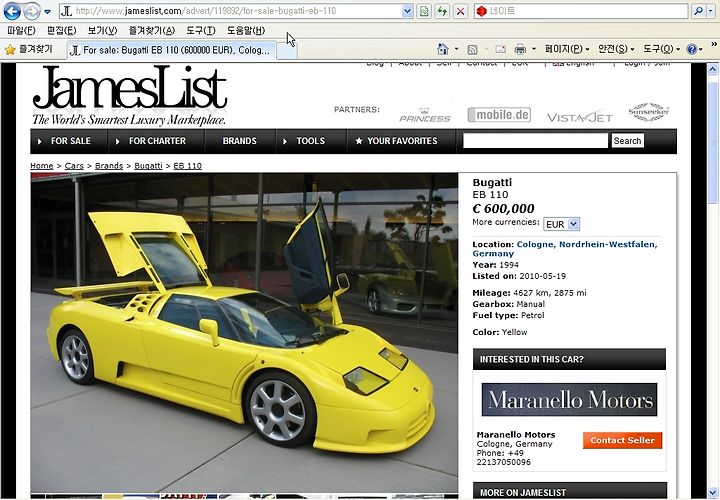Click the favorites star button

28,49
